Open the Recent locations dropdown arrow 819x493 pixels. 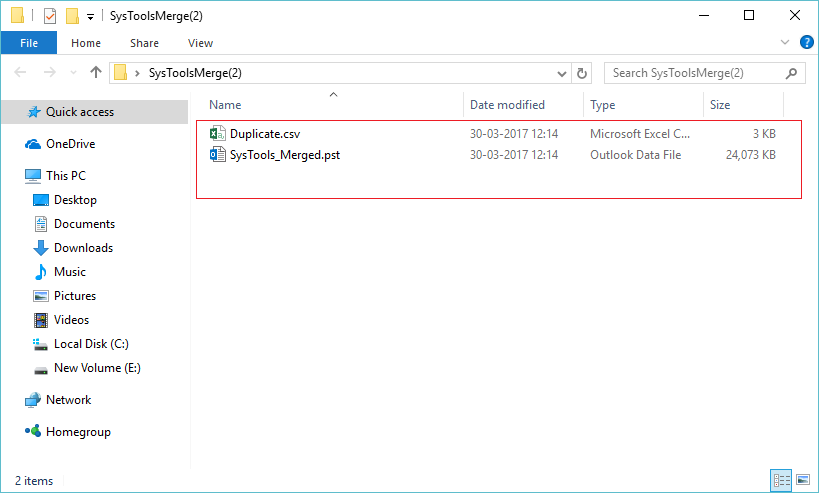pos(73,73)
